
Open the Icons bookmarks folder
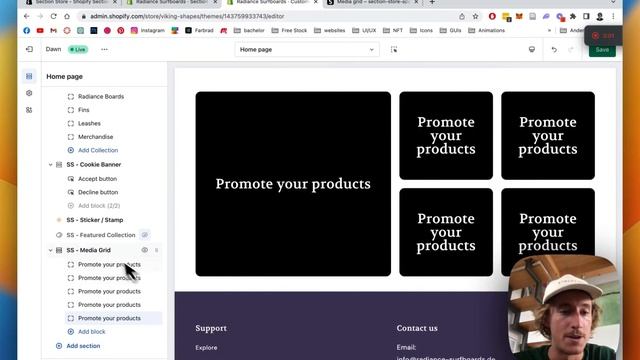click(x=421, y=30)
